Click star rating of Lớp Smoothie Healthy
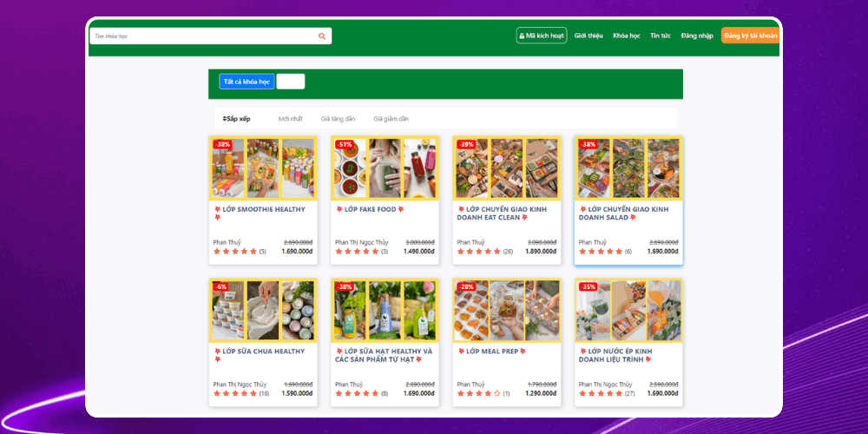Image resolution: width=868 pixels, height=434 pixels. click(234, 252)
